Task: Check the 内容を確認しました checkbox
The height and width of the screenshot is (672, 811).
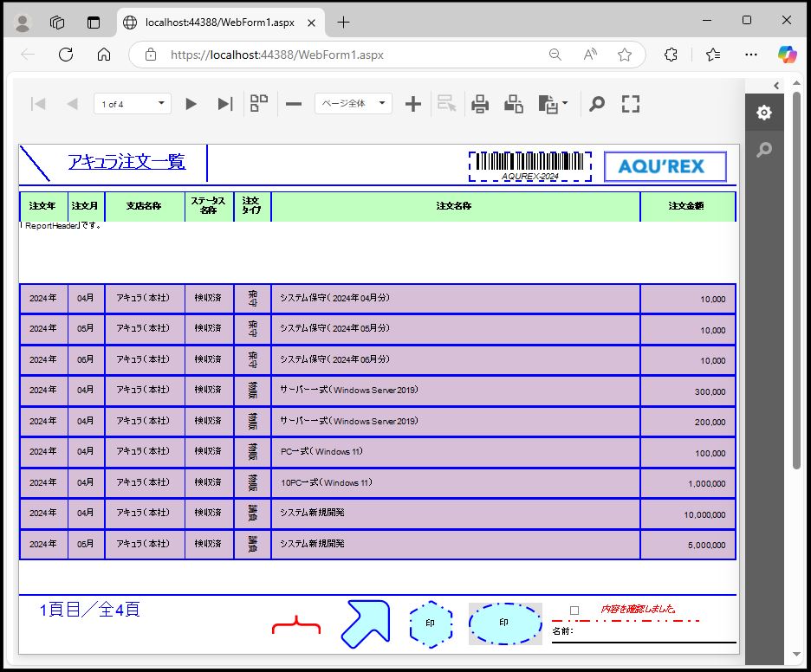Action: [x=574, y=611]
